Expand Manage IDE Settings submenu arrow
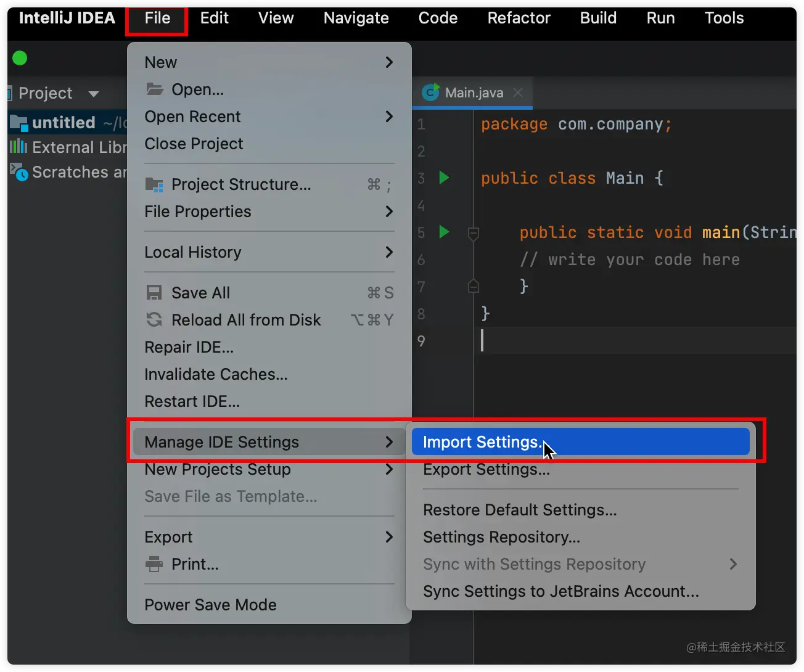The image size is (804, 672). point(389,442)
